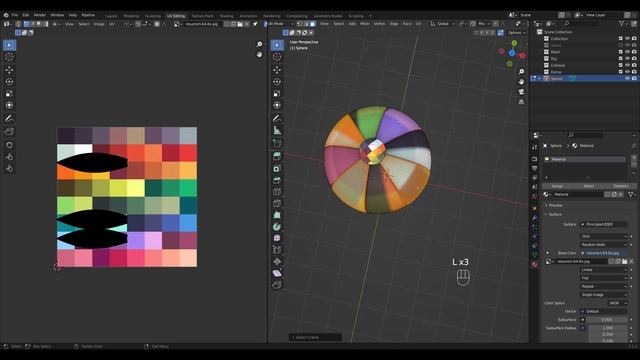Click the viewport zoom magnifier icon
The height and width of the screenshot is (360, 640).
click(521, 72)
